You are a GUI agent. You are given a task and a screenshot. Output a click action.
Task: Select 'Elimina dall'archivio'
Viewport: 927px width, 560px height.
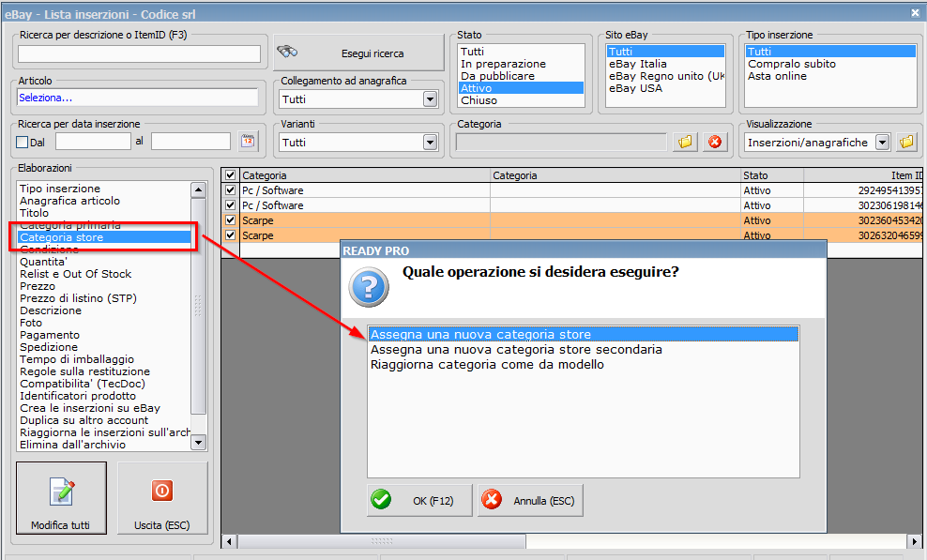tap(104, 445)
